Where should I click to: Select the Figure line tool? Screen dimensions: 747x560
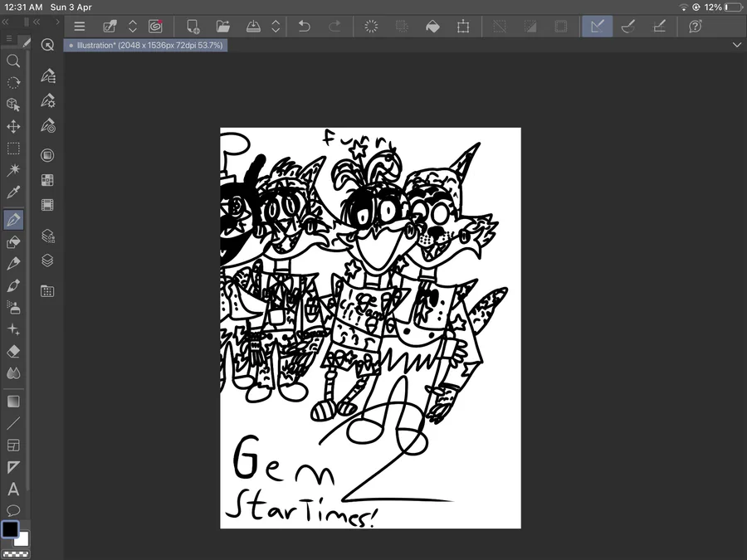[x=13, y=423]
